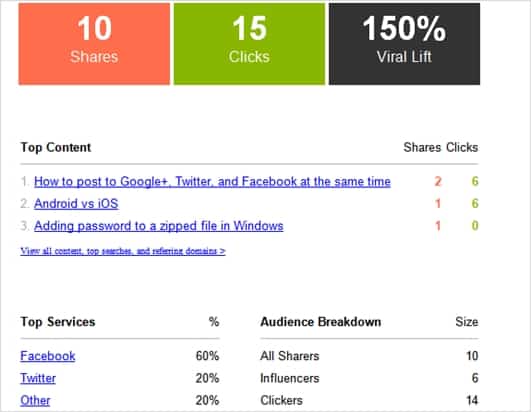View all content, top searches, referring domains
The image size is (531, 412).
click(123, 251)
